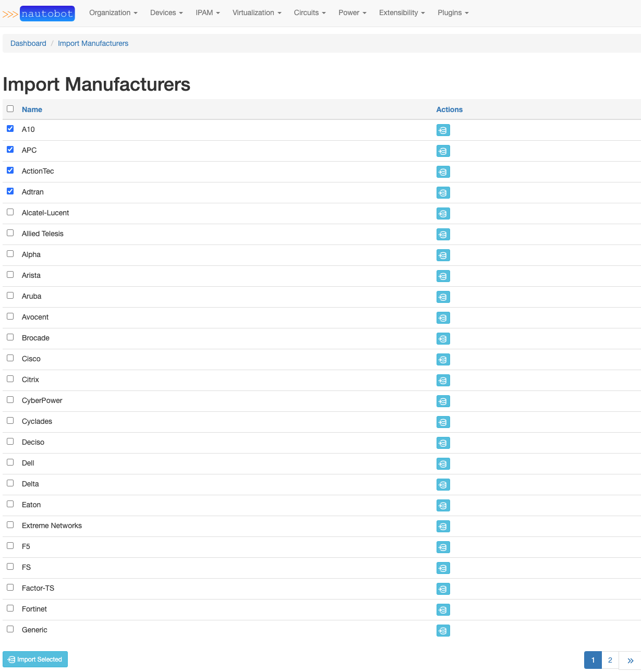Click the Import Selected button
This screenshot has height=672, width=641.
pos(35,659)
